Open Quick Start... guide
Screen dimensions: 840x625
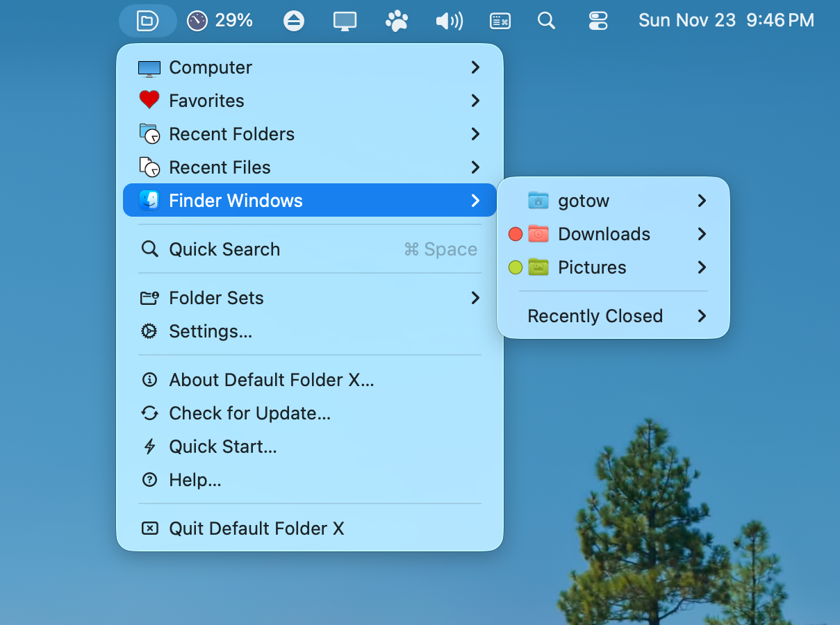tap(310, 447)
